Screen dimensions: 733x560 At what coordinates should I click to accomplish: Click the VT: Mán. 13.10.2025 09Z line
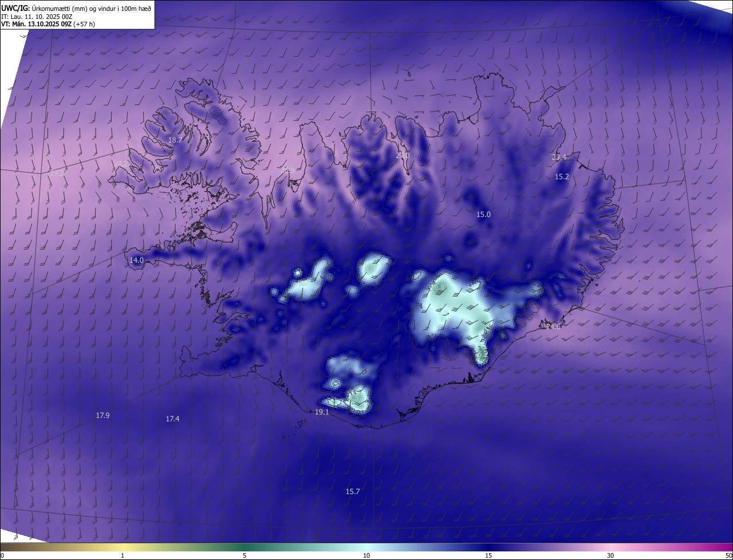(48, 24)
